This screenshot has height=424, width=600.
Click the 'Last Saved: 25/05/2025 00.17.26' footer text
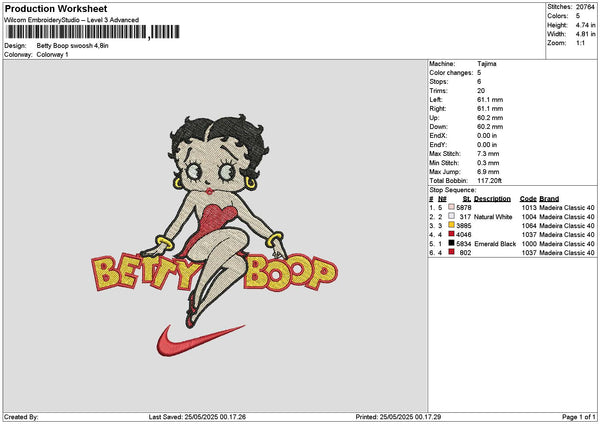pos(197,417)
